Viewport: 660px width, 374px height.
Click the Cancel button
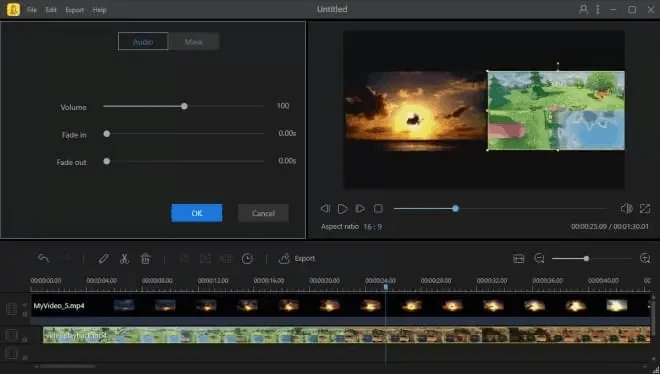tap(263, 213)
